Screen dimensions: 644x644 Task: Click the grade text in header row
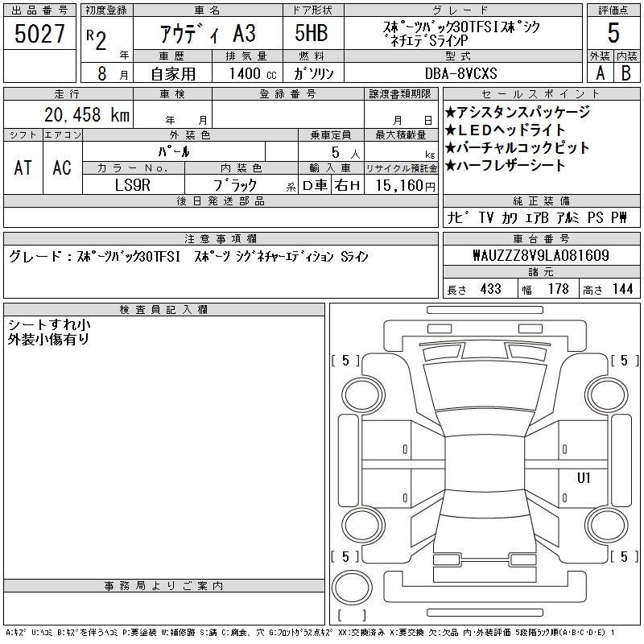(462, 33)
